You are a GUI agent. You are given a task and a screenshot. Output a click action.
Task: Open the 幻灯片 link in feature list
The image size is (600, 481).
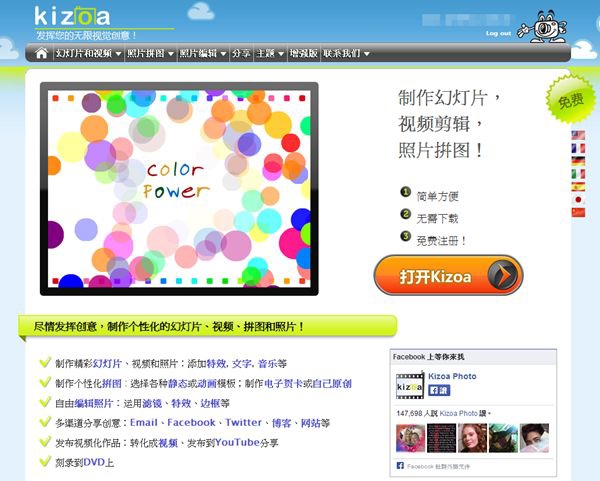coord(107,364)
